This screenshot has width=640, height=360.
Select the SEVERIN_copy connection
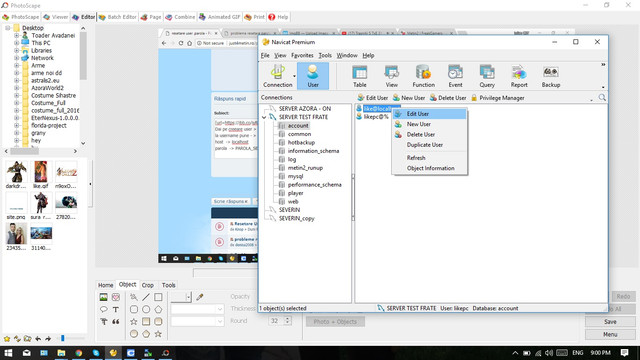296,218
